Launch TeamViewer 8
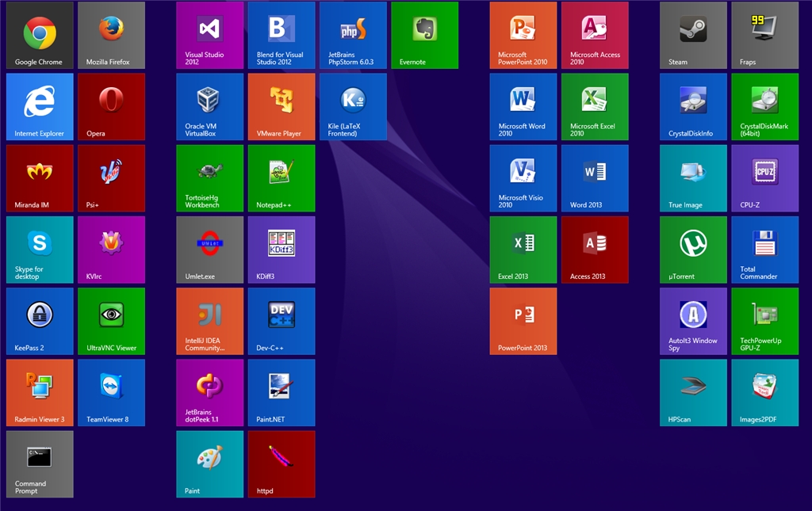Screen dimensions: 812x511 tap(111, 392)
